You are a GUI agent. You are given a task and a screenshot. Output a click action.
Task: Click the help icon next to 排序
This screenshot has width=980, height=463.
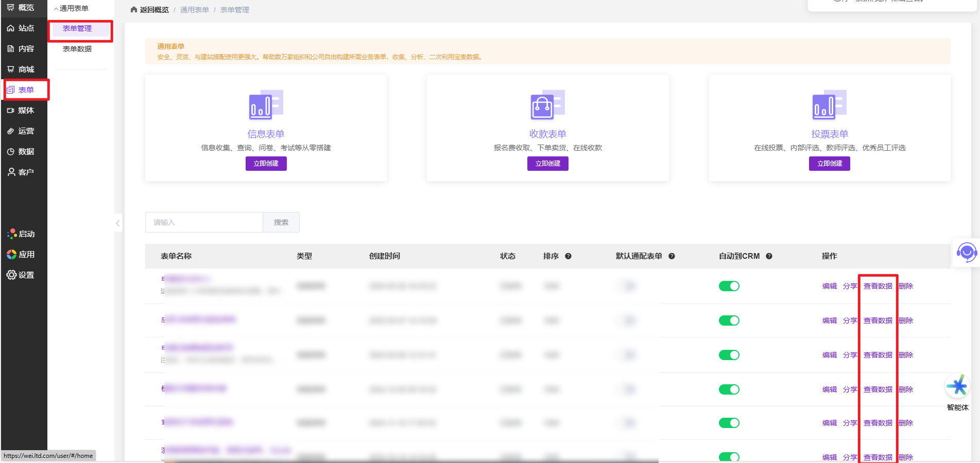568,256
